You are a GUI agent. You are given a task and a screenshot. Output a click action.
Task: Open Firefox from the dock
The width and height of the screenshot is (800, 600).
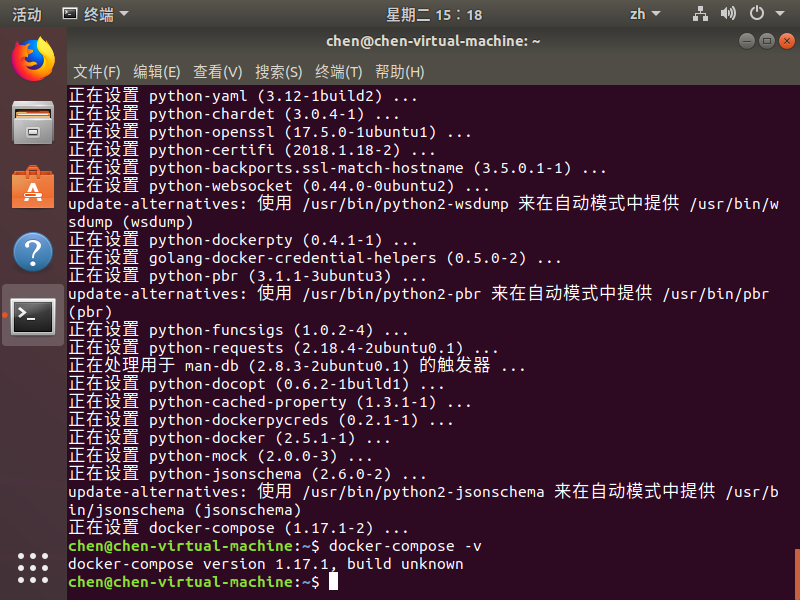(x=33, y=59)
